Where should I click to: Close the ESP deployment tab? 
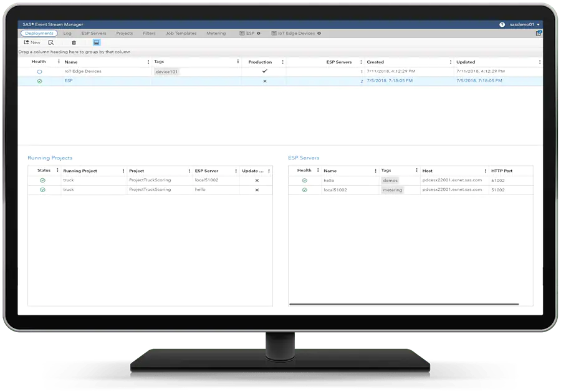click(x=258, y=33)
